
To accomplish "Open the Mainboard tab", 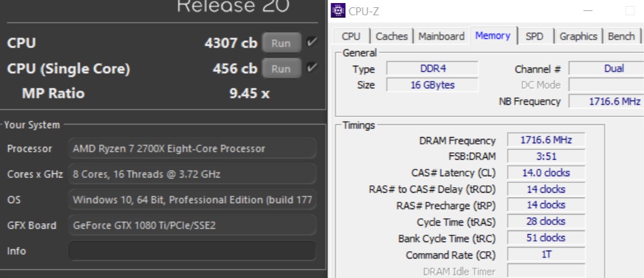I will pyautogui.click(x=441, y=37).
